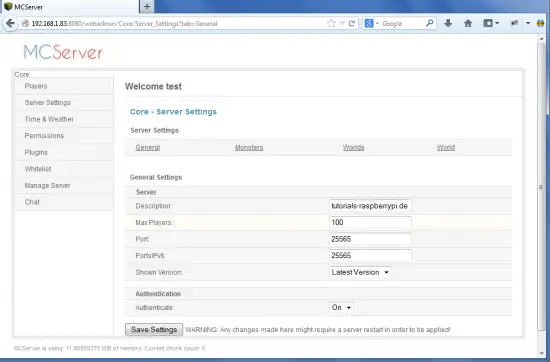Click the Port input field
This screenshot has width=550, height=362.
coord(370,239)
